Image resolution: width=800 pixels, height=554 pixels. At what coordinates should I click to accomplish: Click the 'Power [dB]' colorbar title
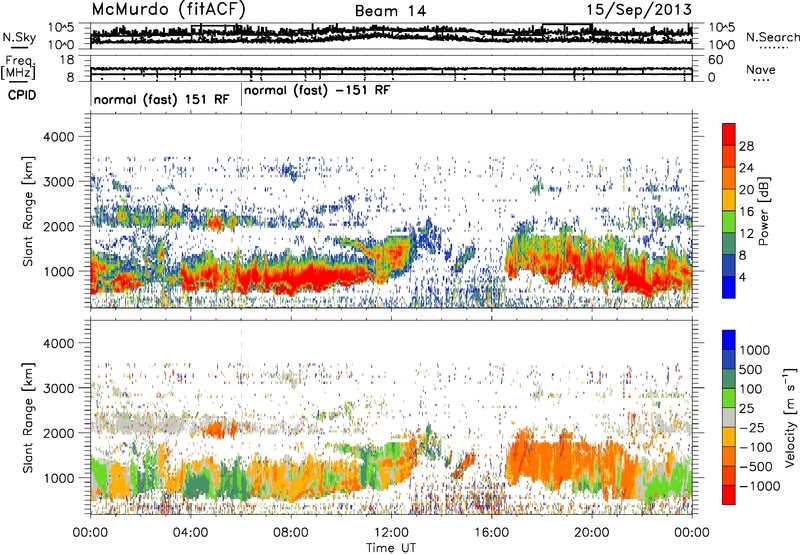(764, 211)
